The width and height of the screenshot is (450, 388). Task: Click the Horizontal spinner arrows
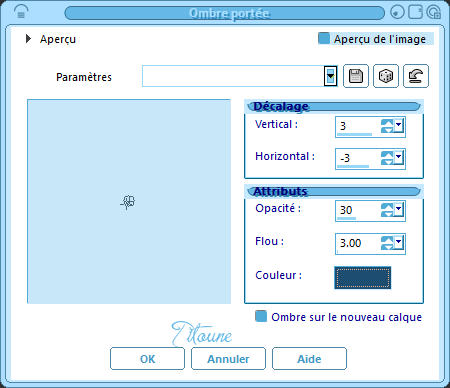[387, 158]
